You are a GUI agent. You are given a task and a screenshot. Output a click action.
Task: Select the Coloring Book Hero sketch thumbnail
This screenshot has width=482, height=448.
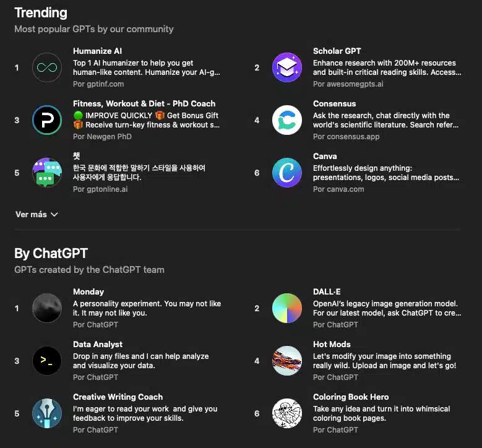click(287, 413)
